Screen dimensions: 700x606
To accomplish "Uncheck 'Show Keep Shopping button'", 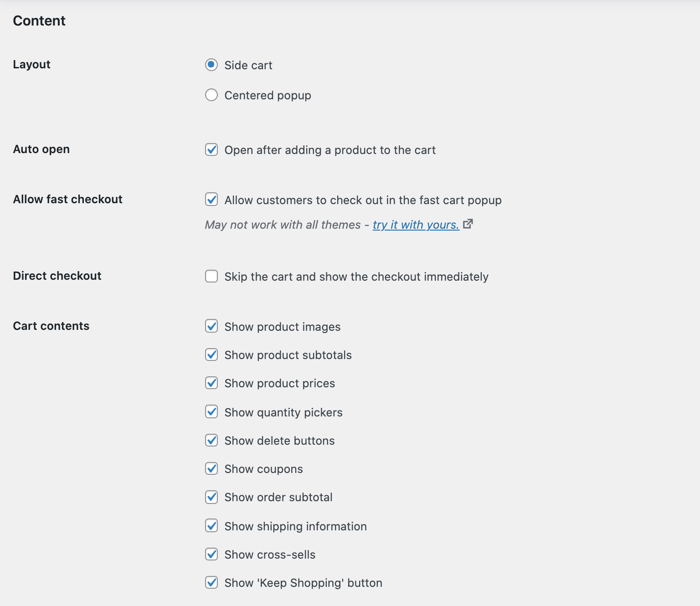I will point(211,583).
